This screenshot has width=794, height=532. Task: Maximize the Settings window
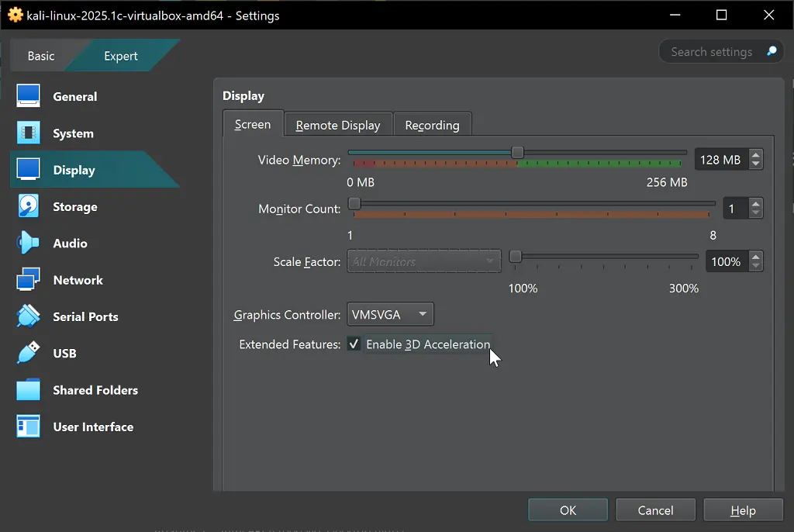click(x=722, y=16)
